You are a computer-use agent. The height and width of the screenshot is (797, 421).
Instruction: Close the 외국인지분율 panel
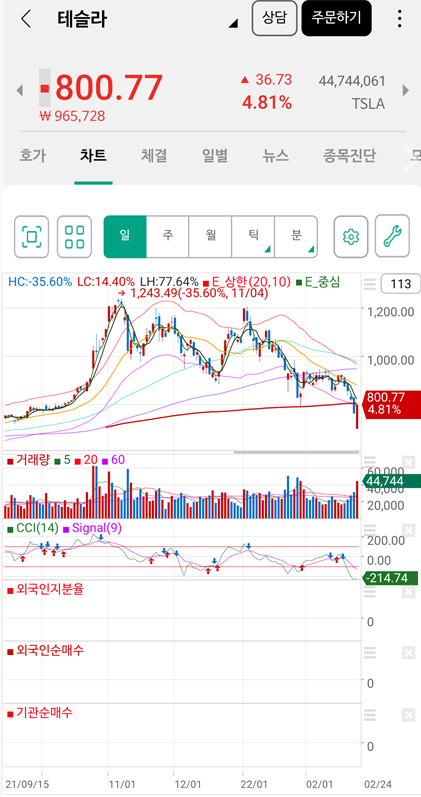(x=408, y=592)
